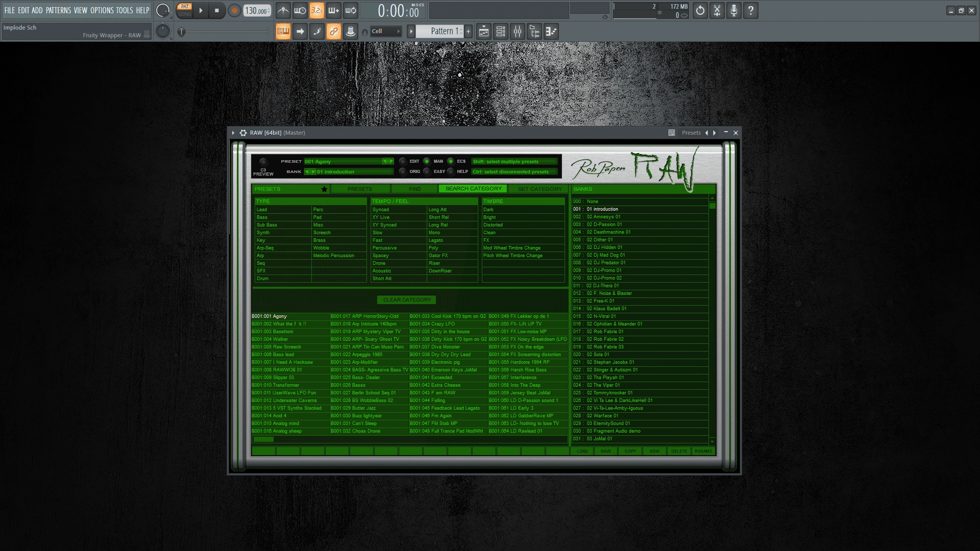Select bank 02 Deathmachine 01

coord(640,232)
